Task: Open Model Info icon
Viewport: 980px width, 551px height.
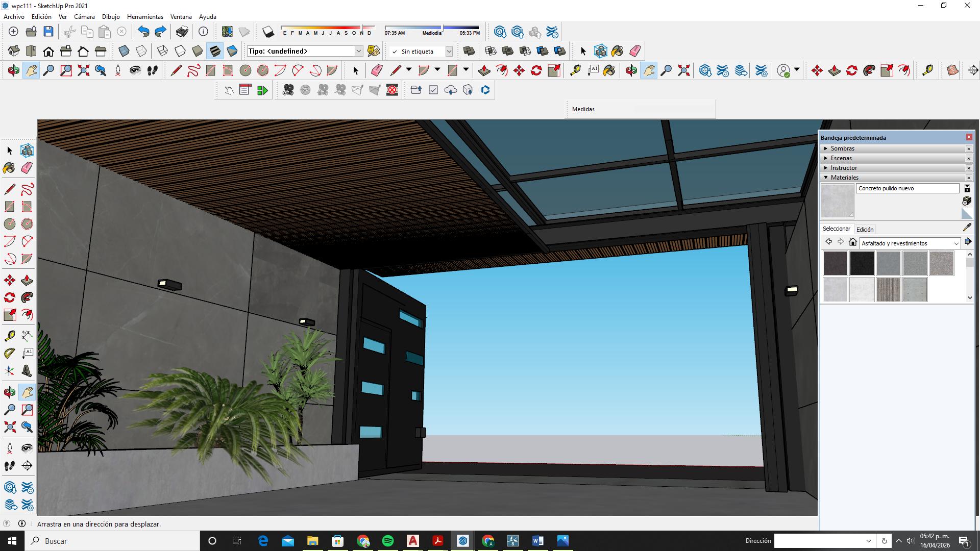Action: click(x=203, y=32)
